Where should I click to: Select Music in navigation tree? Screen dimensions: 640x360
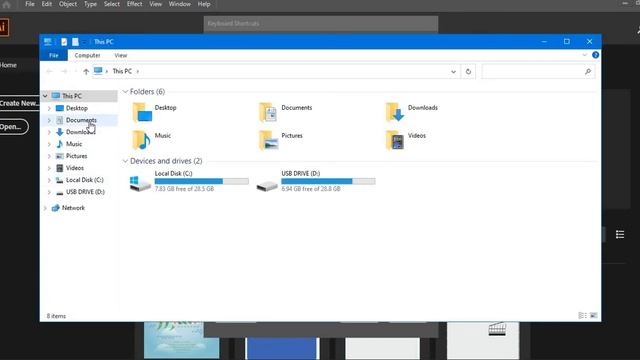(x=74, y=144)
